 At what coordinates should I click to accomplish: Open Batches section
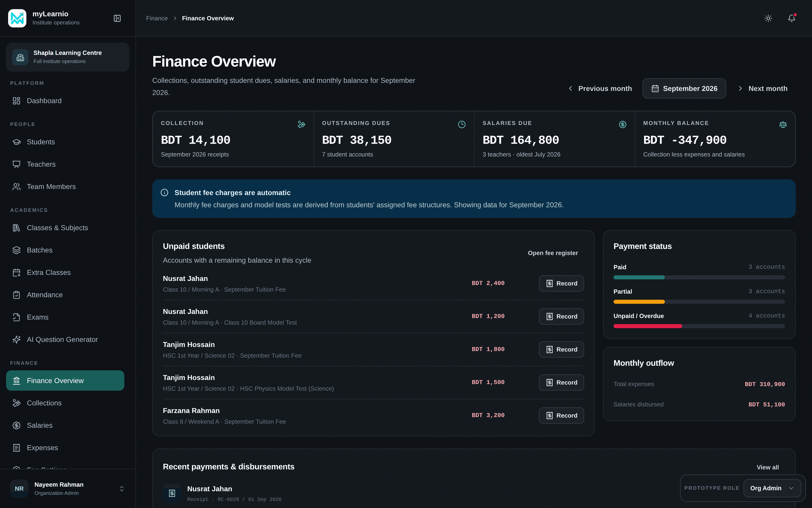[65, 250]
